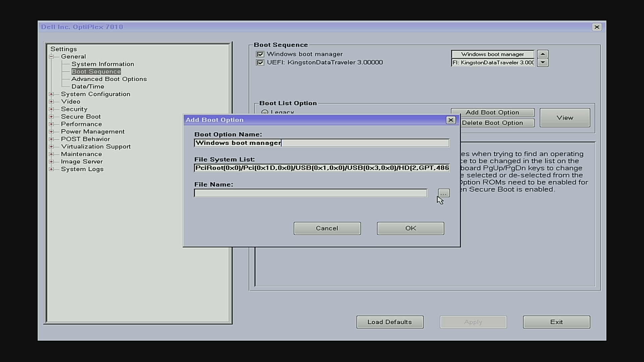The height and width of the screenshot is (362, 644).
Task: Expand the Power Management node
Action: coord(51,132)
